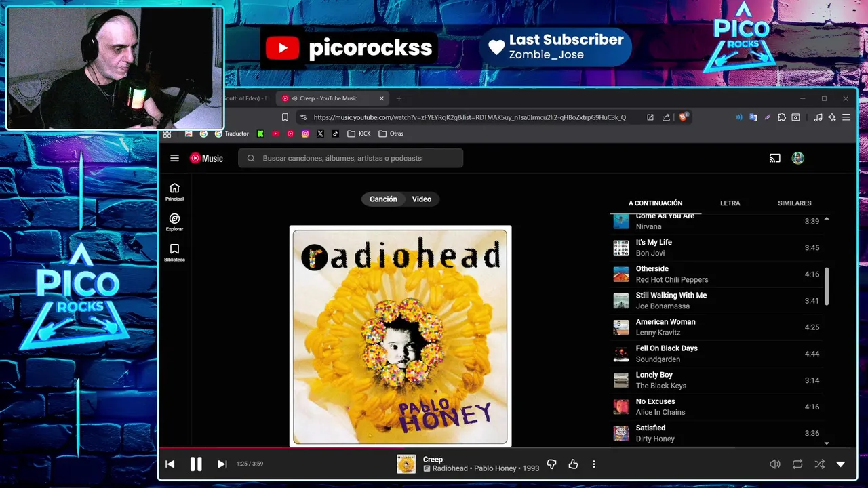Screen dimensions: 868x488
Task: Close the Creep - YouTube Music tab
Action: (x=381, y=98)
